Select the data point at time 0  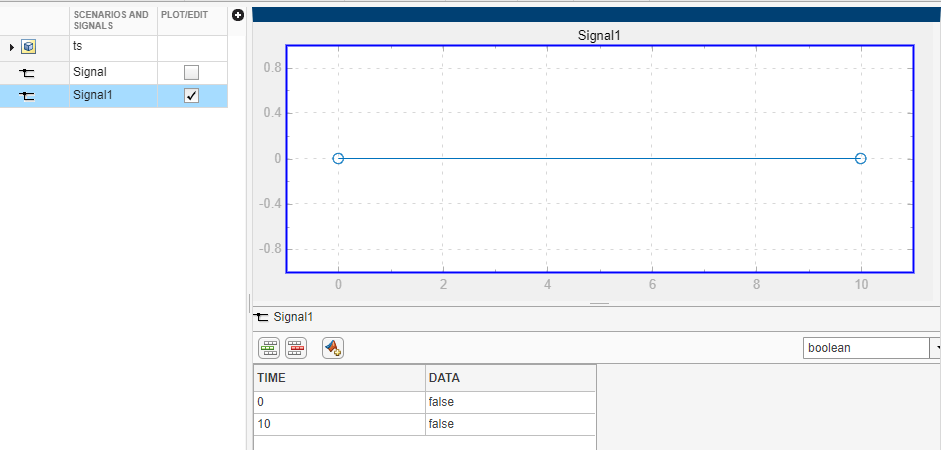click(x=338, y=158)
